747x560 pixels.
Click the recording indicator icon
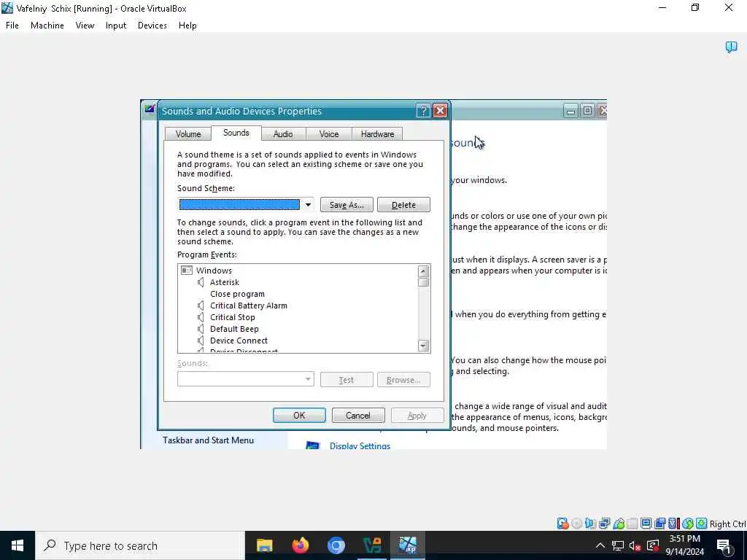pyautogui.click(x=659, y=524)
